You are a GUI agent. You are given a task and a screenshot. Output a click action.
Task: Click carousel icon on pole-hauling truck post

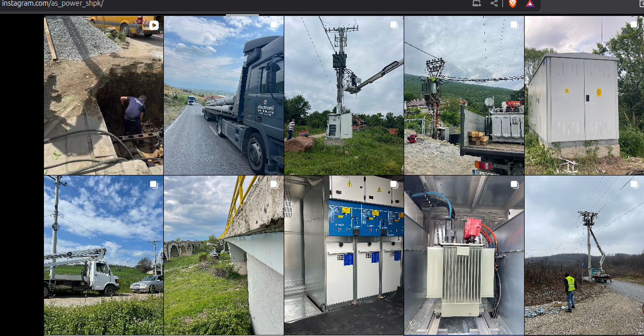click(274, 25)
